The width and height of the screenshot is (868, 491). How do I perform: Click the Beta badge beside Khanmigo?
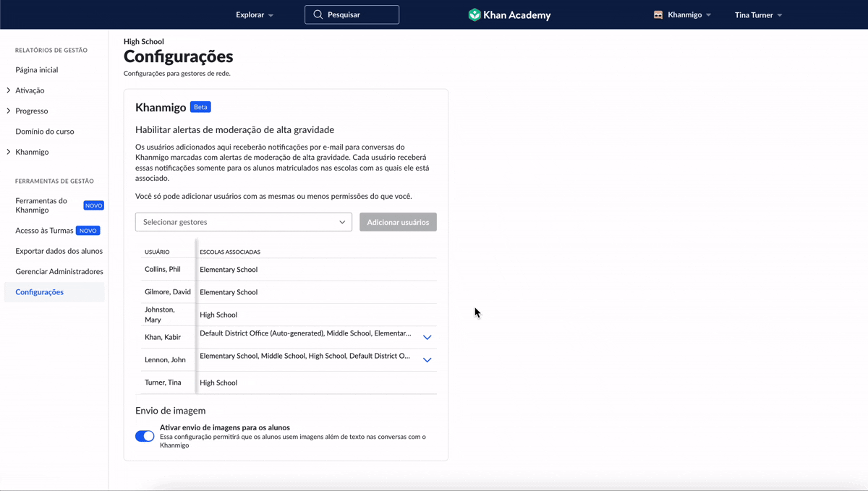[200, 107]
